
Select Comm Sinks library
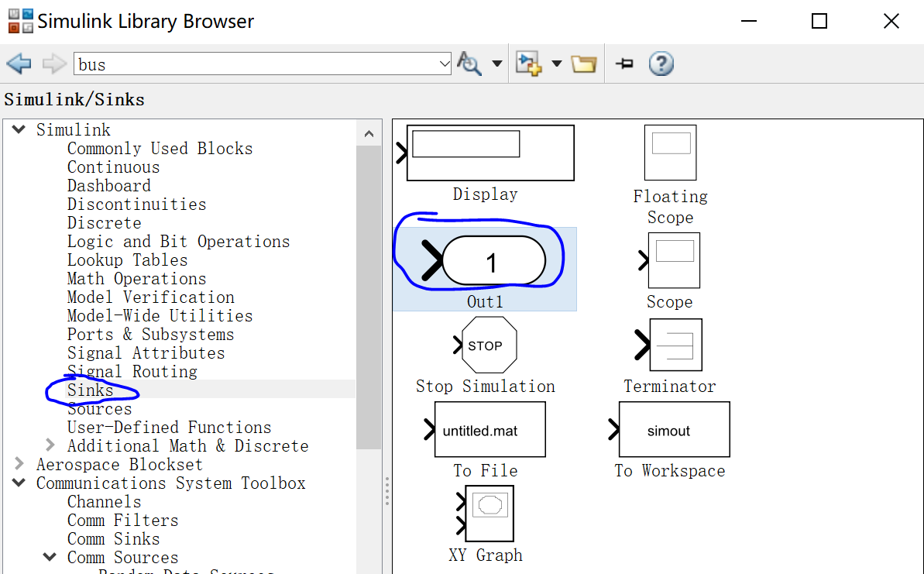point(113,538)
